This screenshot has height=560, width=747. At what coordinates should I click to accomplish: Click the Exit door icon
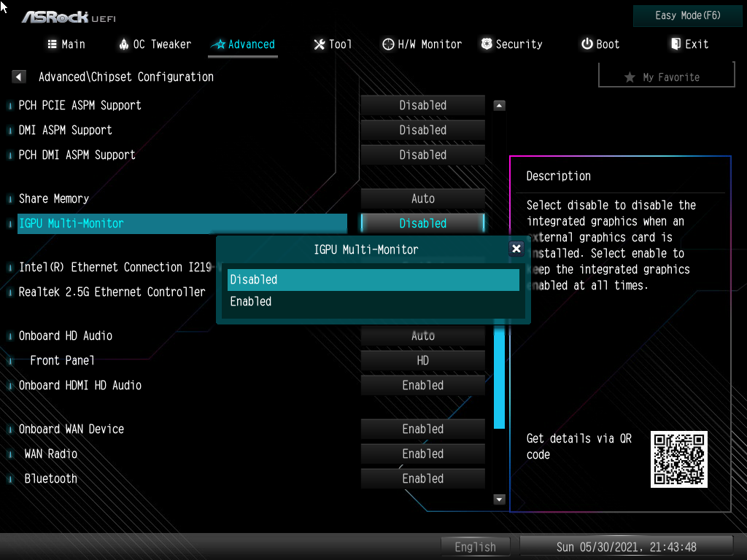676,44
